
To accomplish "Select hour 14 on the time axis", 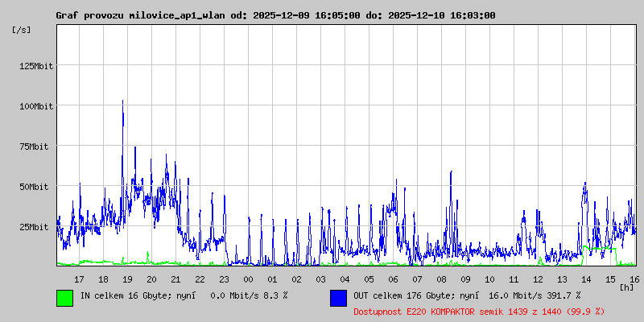I will (x=586, y=279).
